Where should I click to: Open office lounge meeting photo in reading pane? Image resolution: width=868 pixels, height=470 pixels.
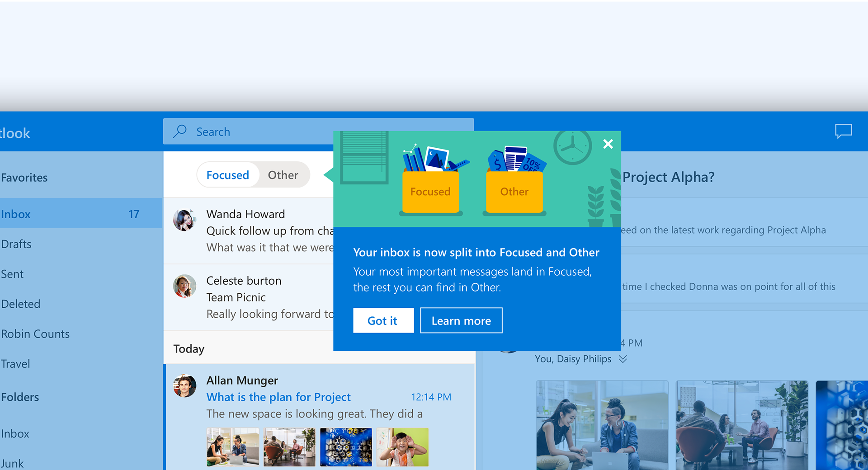click(742, 425)
